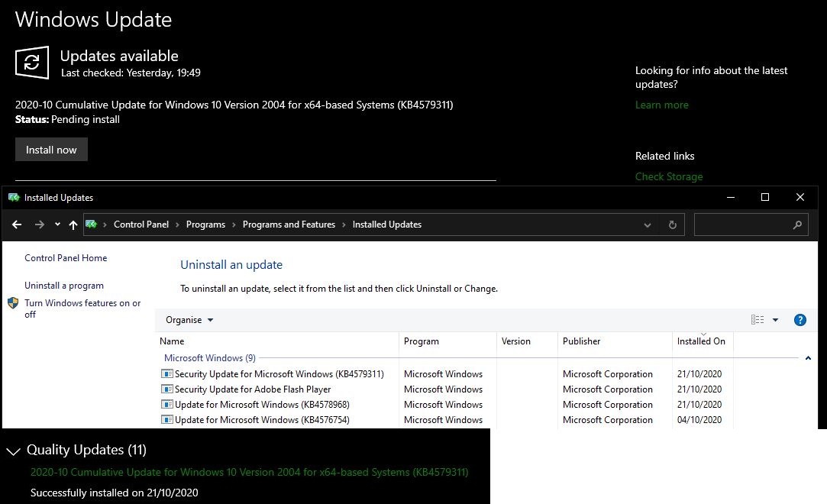The height and width of the screenshot is (504, 827).
Task: Select Security Update for Adobe Flash Player
Action: pyautogui.click(x=253, y=389)
